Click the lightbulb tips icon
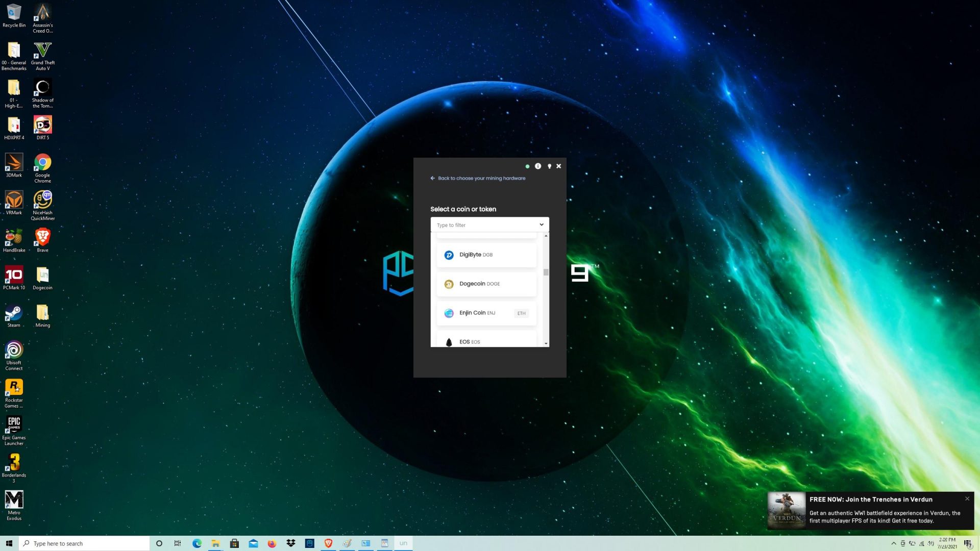The height and width of the screenshot is (551, 980). (x=549, y=166)
